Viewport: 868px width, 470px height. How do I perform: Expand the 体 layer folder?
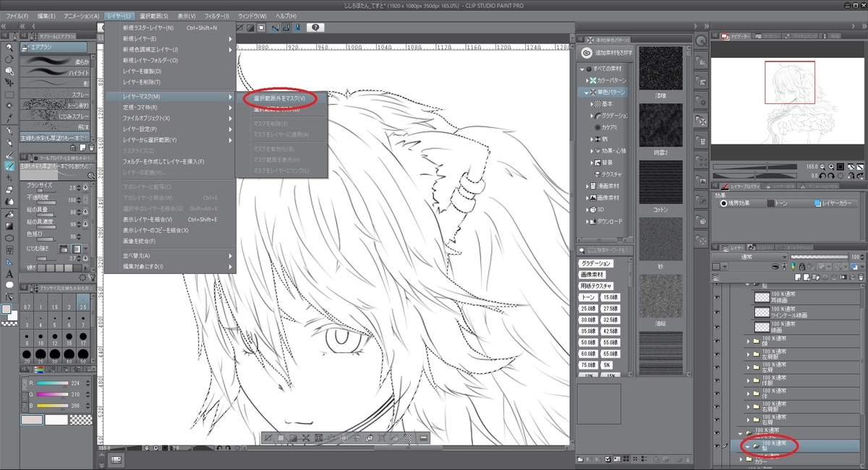coord(749,393)
